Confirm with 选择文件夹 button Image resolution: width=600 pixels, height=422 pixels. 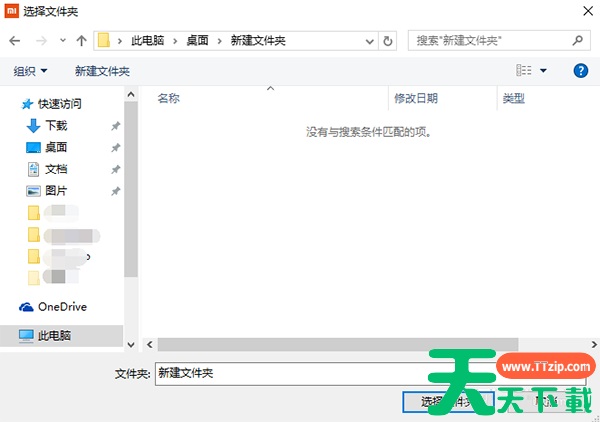coord(448,402)
